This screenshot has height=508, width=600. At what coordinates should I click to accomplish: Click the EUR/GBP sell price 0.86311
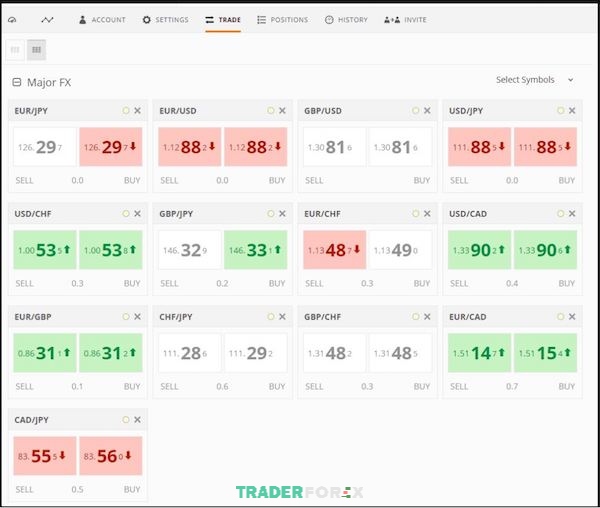tap(45, 353)
